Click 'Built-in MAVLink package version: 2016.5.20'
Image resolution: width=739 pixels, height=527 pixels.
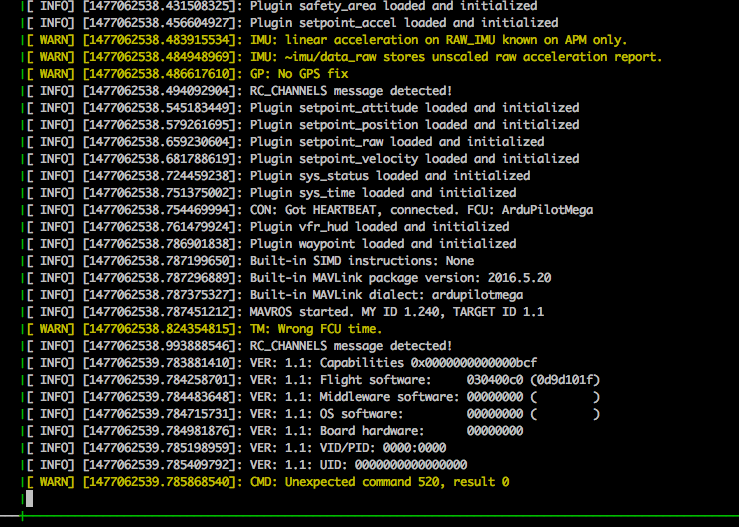tap(400, 278)
